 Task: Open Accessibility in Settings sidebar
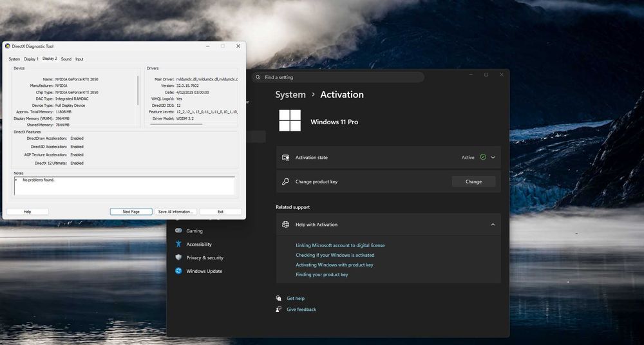tap(199, 245)
